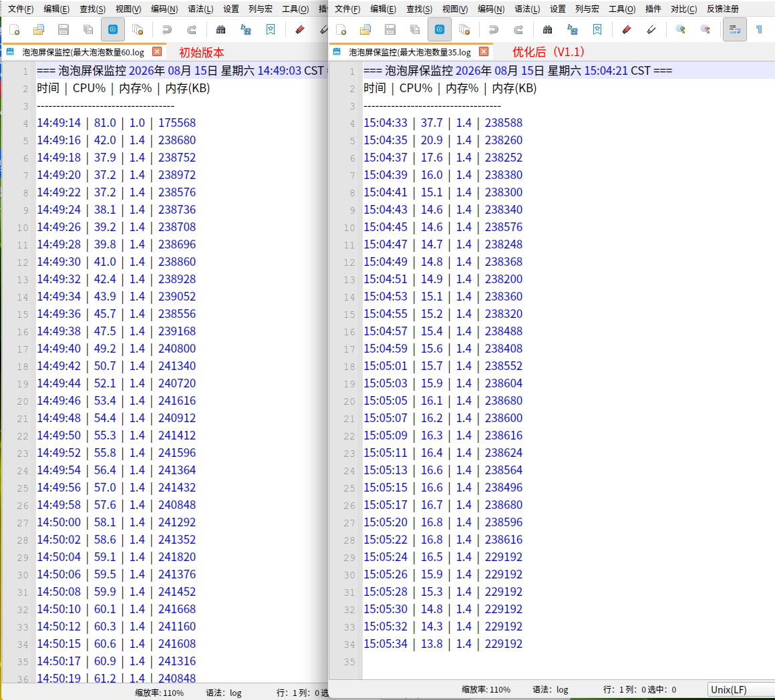Click the binoculars find icon in the left window
Viewport: 775px width, 700px height.
(220, 29)
